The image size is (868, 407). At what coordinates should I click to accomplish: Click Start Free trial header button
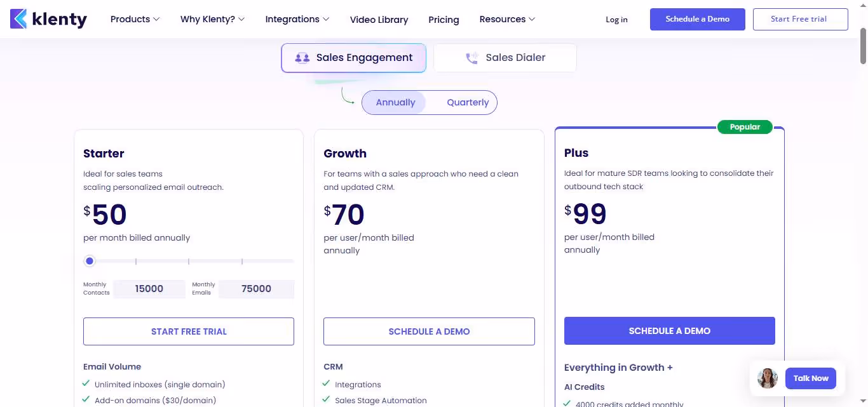click(x=801, y=19)
